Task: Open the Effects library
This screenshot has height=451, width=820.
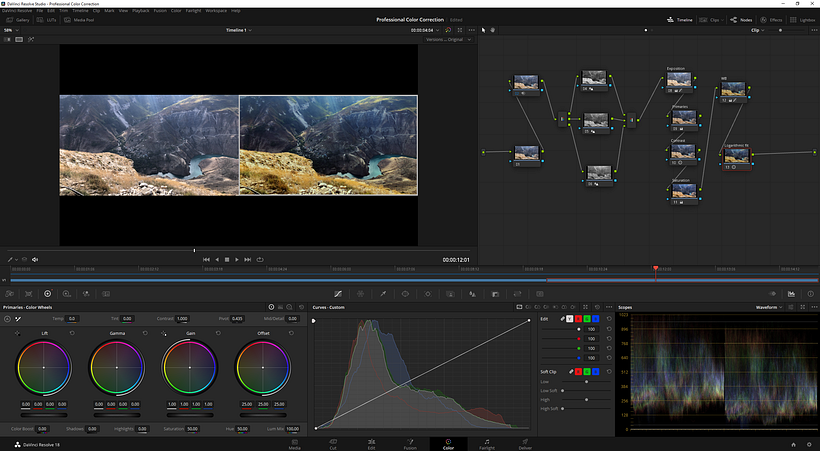Action: pyautogui.click(x=771, y=20)
